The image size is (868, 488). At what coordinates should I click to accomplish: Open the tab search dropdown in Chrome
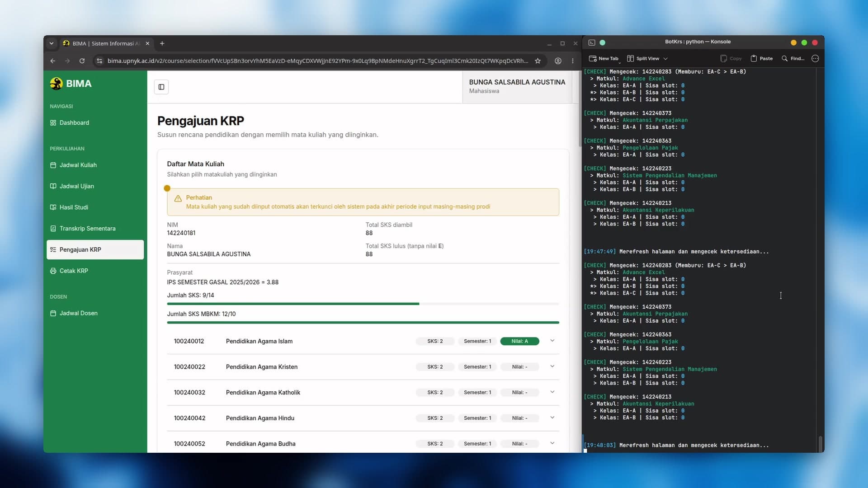52,43
